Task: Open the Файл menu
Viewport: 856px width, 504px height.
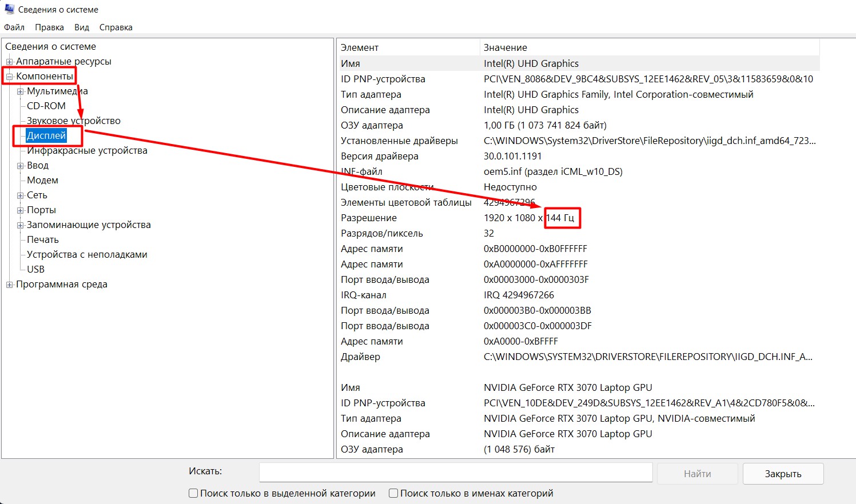Action: (14, 27)
